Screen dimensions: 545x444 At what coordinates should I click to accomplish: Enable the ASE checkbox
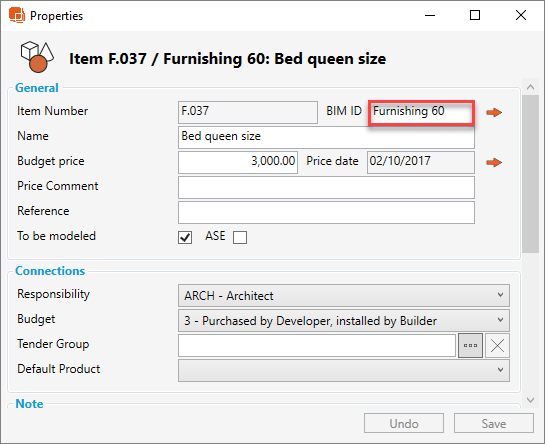pyautogui.click(x=240, y=237)
